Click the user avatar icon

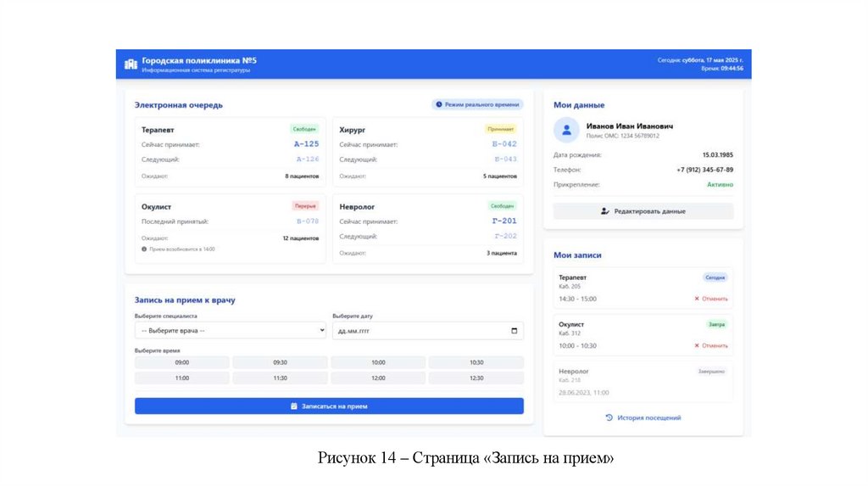pyautogui.click(x=566, y=130)
